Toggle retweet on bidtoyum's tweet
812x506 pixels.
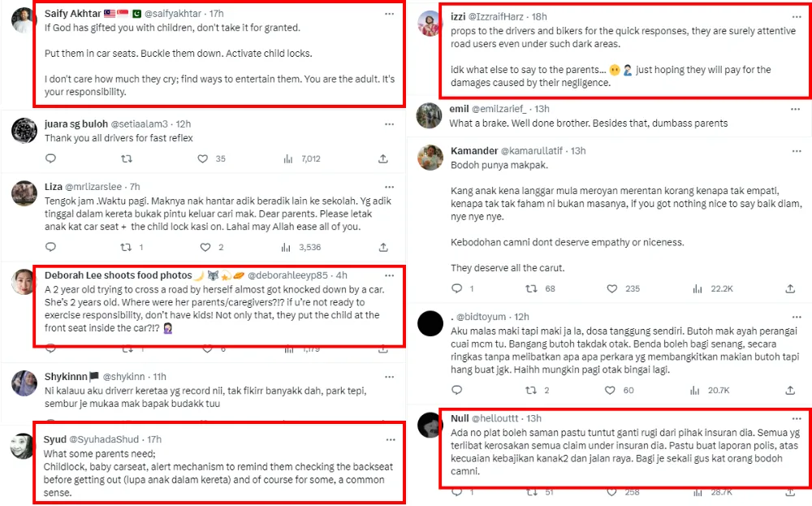[x=533, y=390]
